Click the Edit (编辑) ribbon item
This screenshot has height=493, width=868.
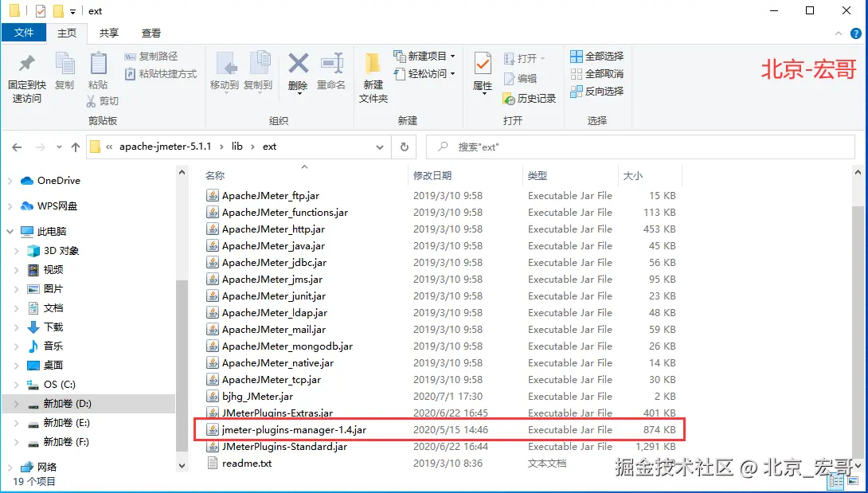click(x=520, y=79)
